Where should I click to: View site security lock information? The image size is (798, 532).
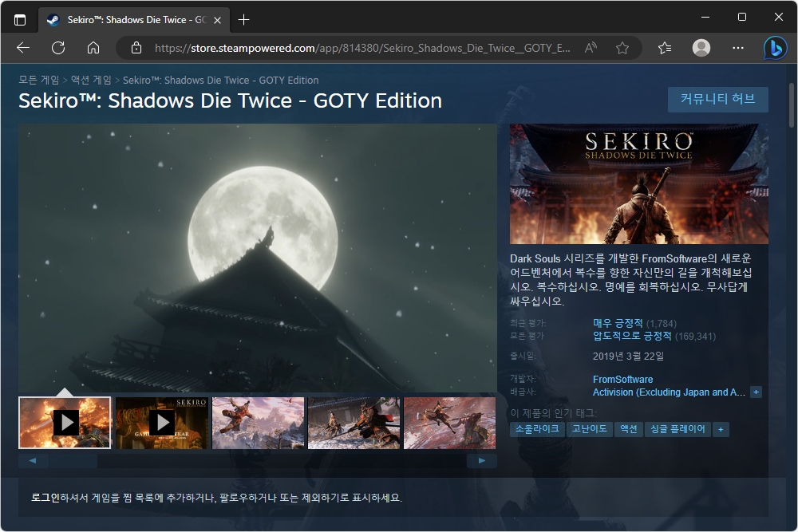(x=136, y=48)
